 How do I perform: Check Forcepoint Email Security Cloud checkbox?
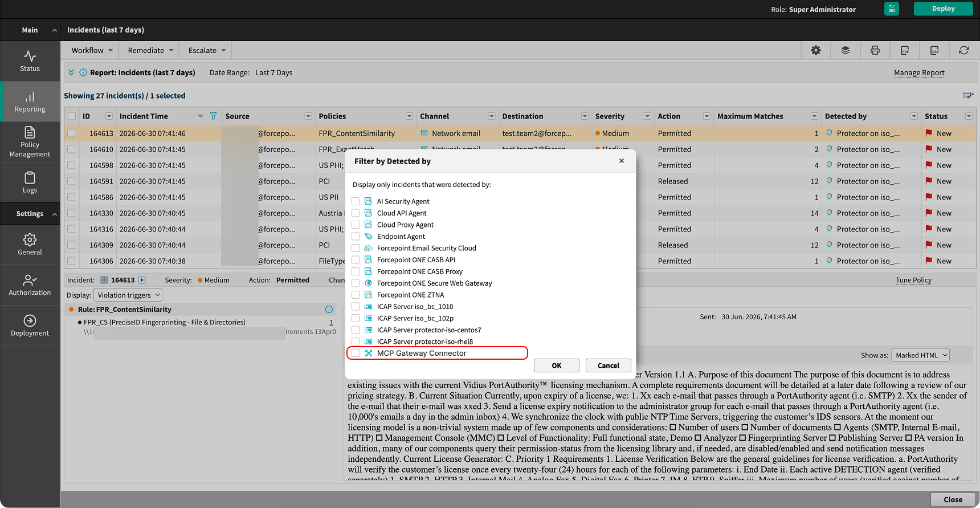(356, 248)
